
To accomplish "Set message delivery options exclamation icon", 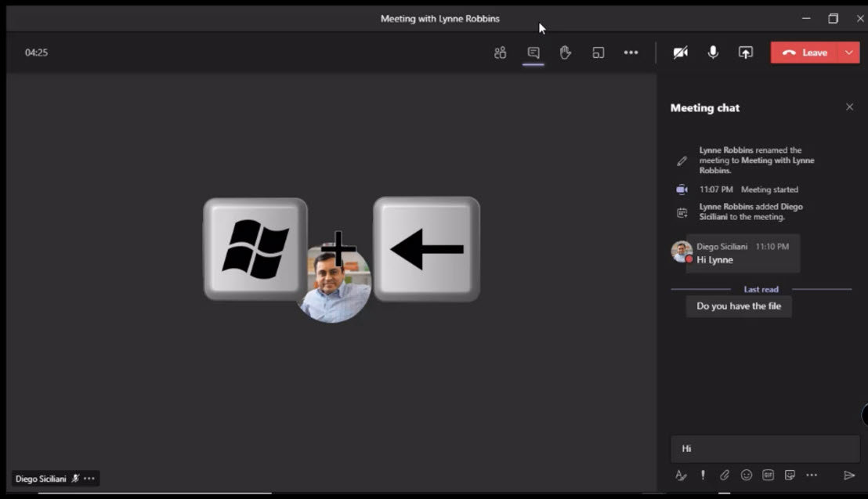I will 703,475.
